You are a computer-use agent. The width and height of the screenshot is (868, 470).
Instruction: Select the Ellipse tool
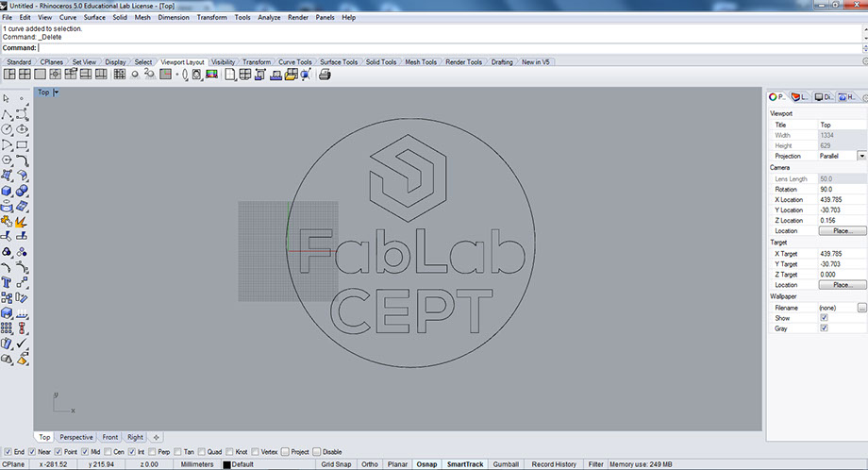click(22, 129)
